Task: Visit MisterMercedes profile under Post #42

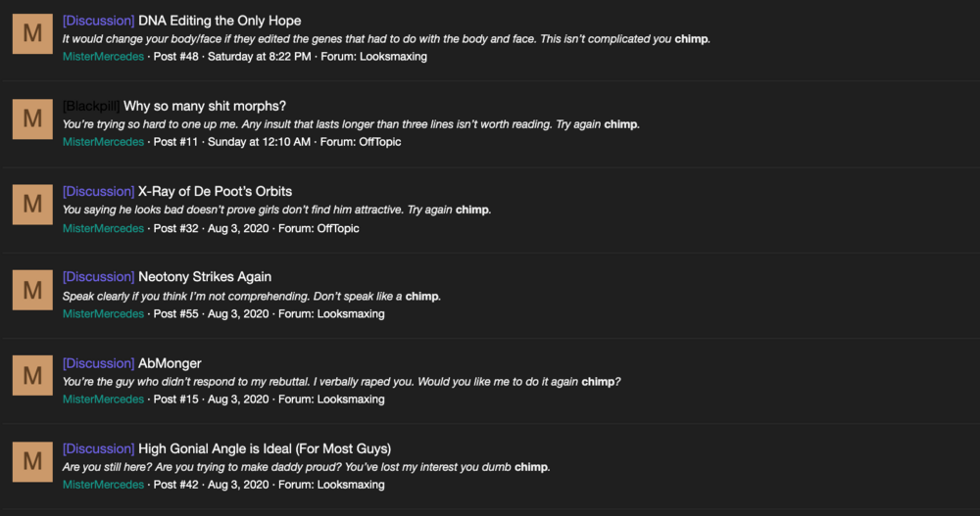Action: [103, 485]
